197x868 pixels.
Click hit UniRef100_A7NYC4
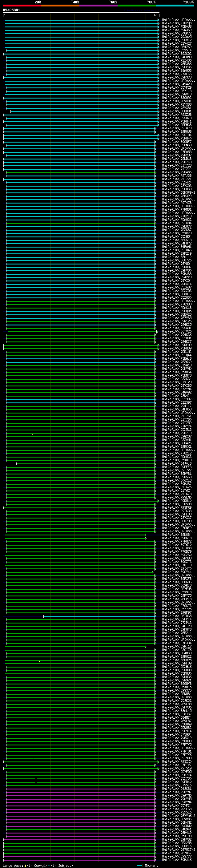(177, 426)
